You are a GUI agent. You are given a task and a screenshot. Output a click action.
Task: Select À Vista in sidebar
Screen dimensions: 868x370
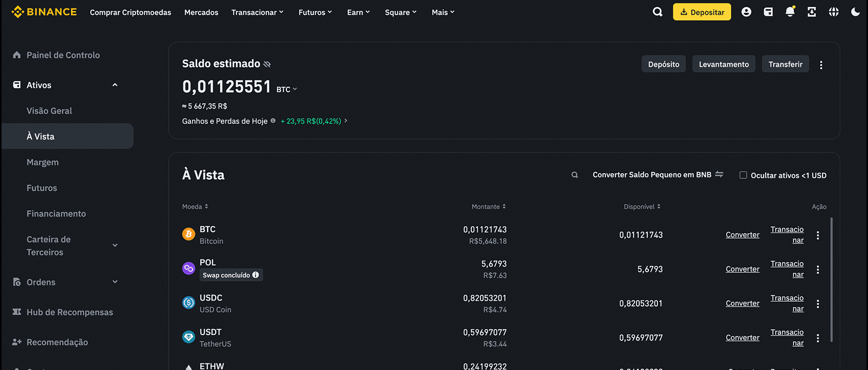68,136
